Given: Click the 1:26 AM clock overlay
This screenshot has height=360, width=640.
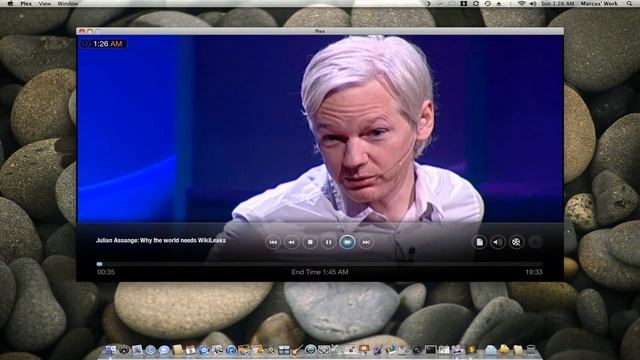Looking at the screenshot, I should (103, 44).
